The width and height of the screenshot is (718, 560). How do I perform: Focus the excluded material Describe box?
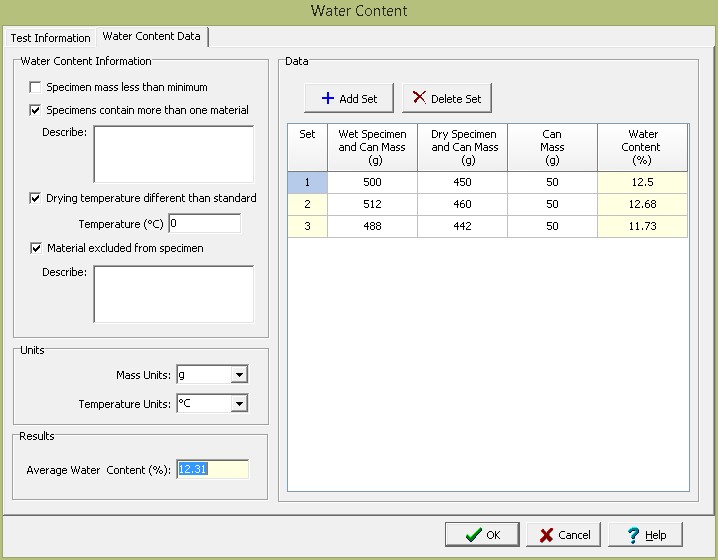click(173, 293)
